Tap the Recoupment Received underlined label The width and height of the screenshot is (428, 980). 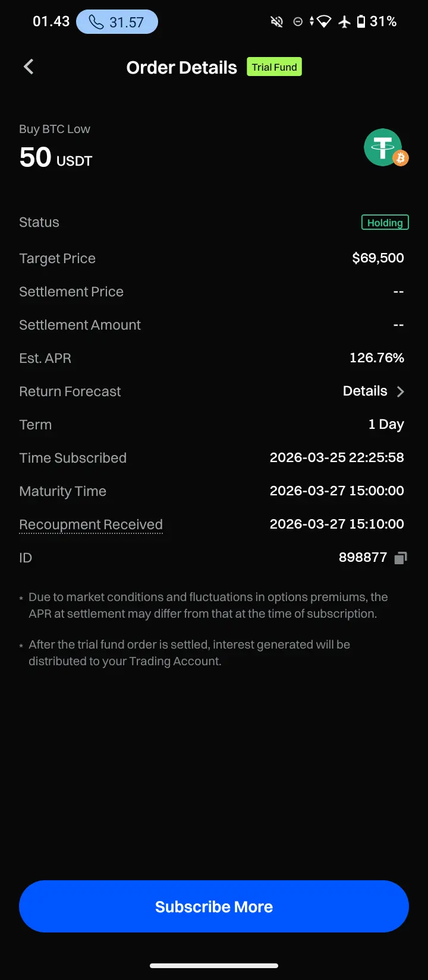pos(91,524)
